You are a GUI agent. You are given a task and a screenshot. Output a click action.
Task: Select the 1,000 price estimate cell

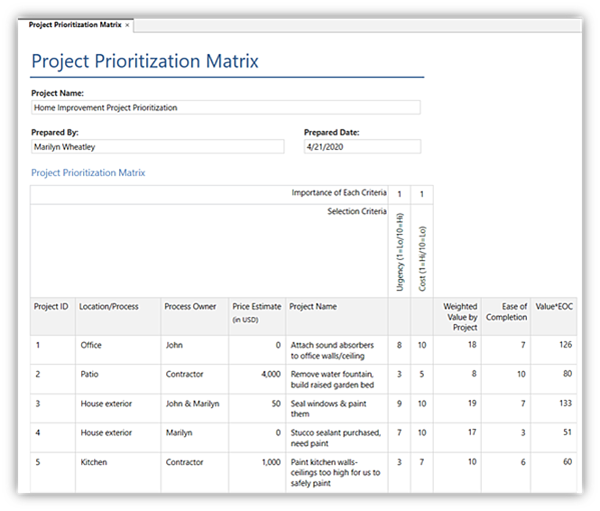(x=257, y=473)
